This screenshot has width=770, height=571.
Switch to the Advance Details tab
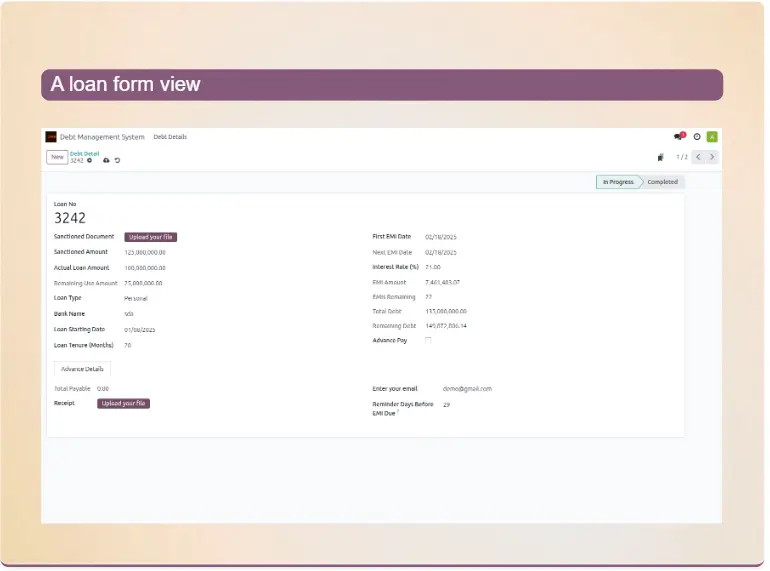coord(82,369)
